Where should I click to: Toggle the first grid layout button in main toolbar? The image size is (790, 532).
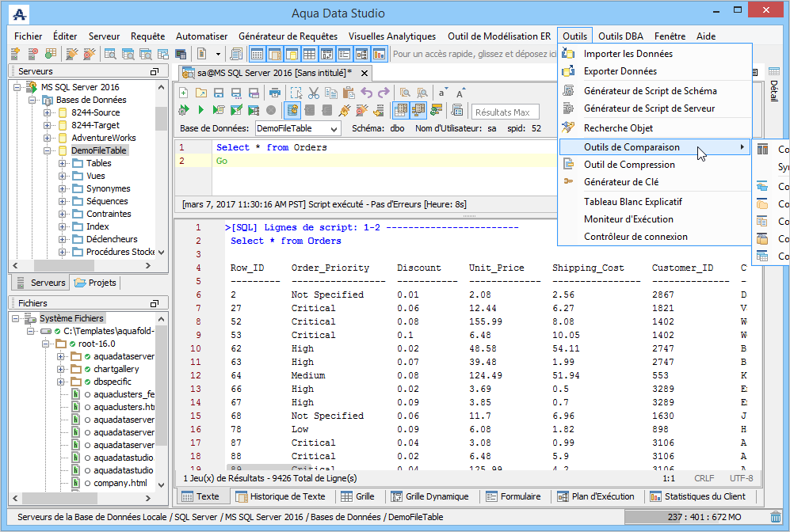coord(257,54)
